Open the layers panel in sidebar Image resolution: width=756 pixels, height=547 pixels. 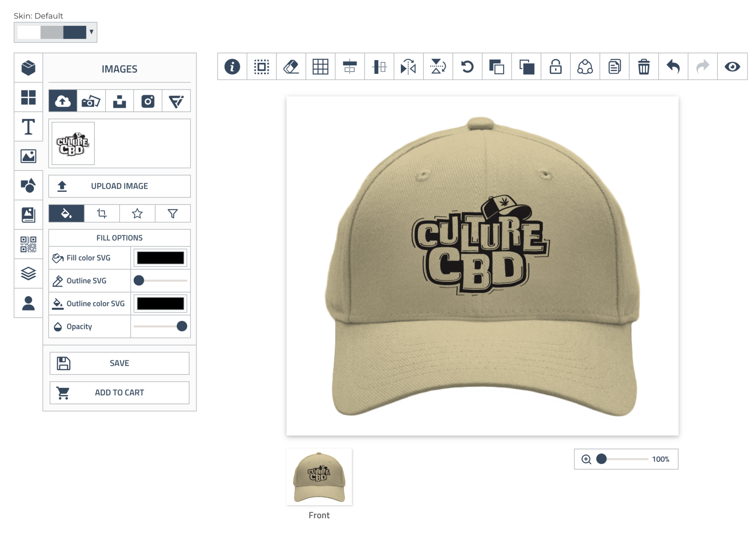[28, 273]
